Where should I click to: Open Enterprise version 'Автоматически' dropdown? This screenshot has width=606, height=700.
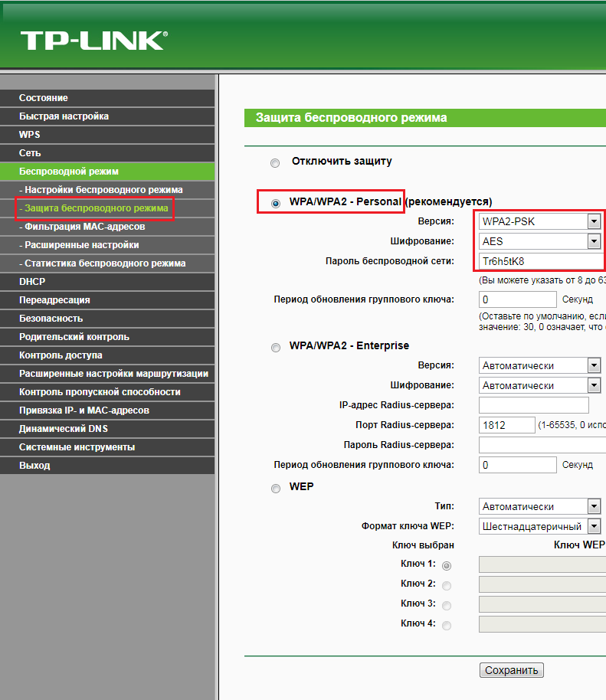[x=539, y=366]
